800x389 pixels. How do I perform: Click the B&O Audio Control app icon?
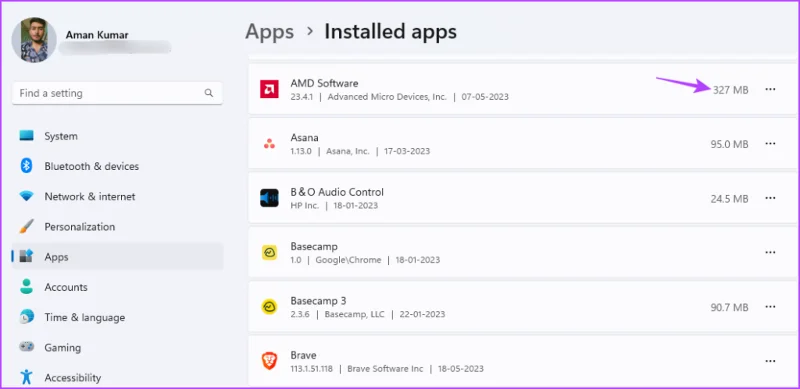[x=269, y=198]
